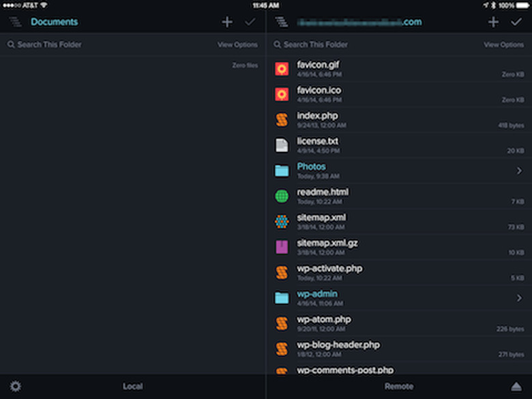532x399 pixels.
Task: Tap the sitemap.xml.gz archive icon
Action: pos(282,247)
